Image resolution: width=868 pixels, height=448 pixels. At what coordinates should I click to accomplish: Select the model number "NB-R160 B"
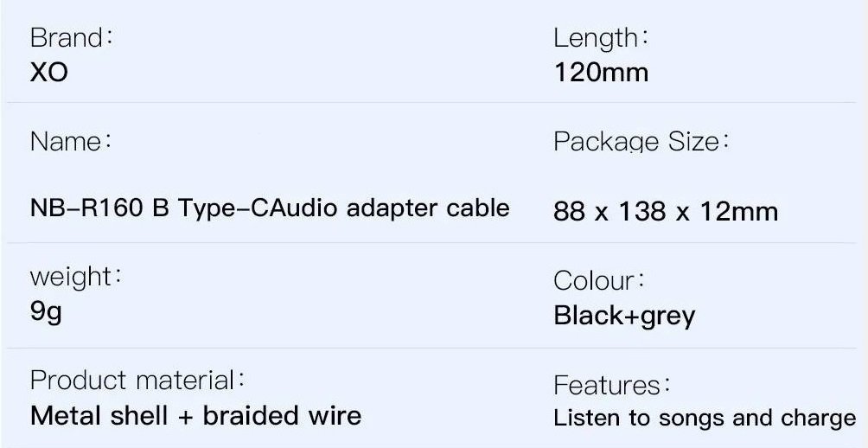[99, 208]
